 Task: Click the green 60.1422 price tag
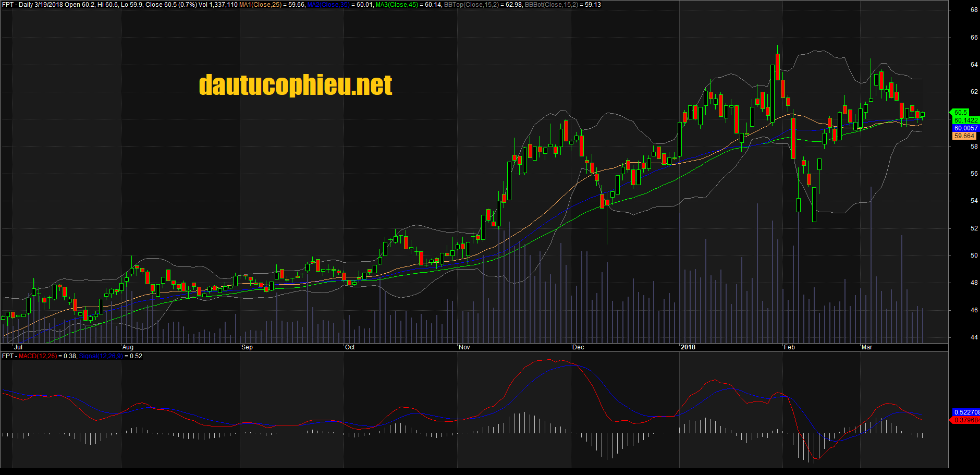pos(965,120)
